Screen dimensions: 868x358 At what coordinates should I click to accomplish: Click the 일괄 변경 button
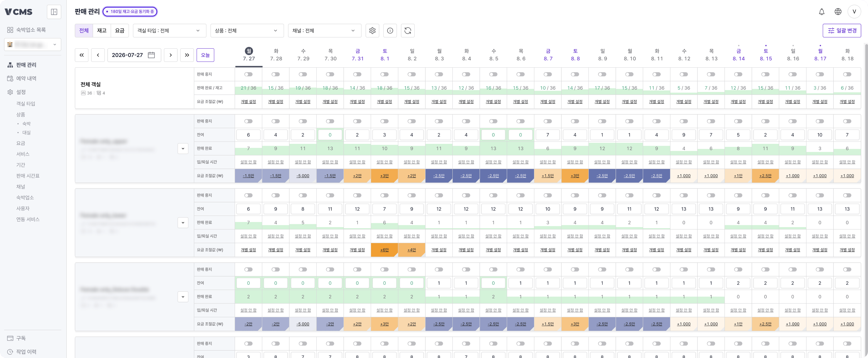click(842, 31)
